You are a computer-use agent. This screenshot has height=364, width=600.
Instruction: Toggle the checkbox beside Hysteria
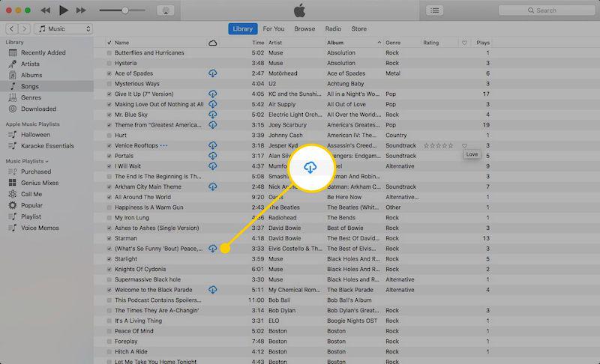click(109, 64)
